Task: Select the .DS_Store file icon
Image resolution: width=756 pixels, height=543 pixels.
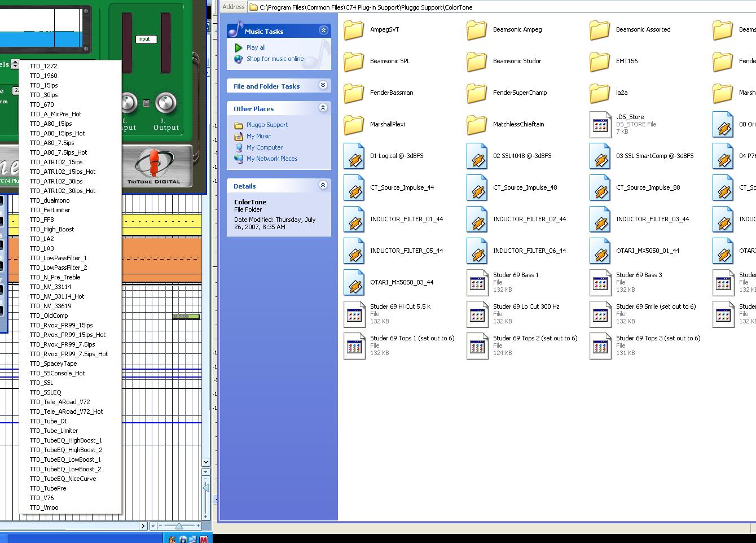Action: (x=600, y=125)
